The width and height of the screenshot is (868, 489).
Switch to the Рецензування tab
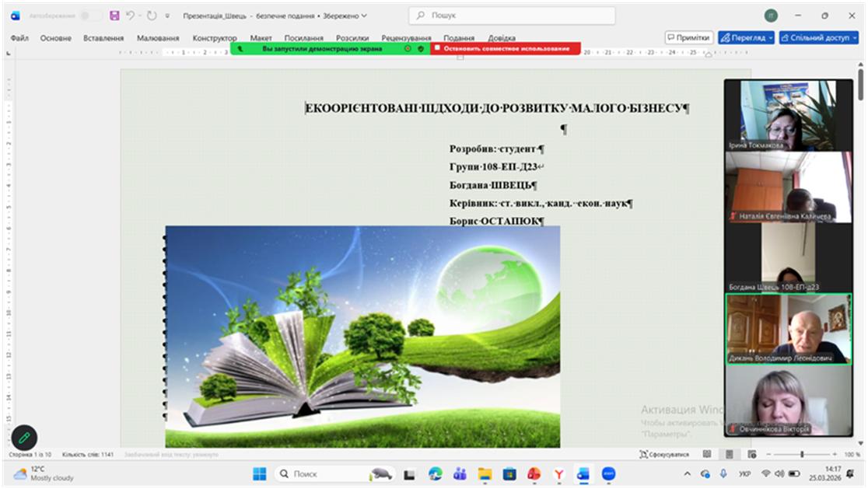pyautogui.click(x=406, y=38)
